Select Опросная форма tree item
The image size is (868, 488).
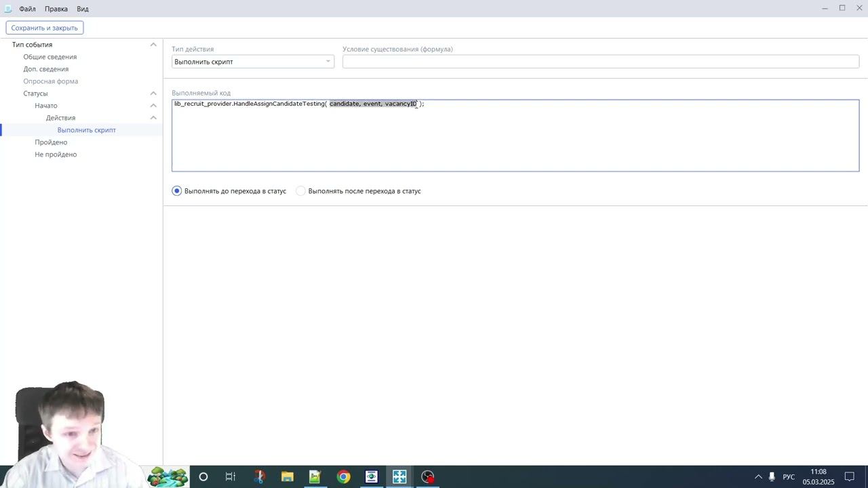point(51,81)
